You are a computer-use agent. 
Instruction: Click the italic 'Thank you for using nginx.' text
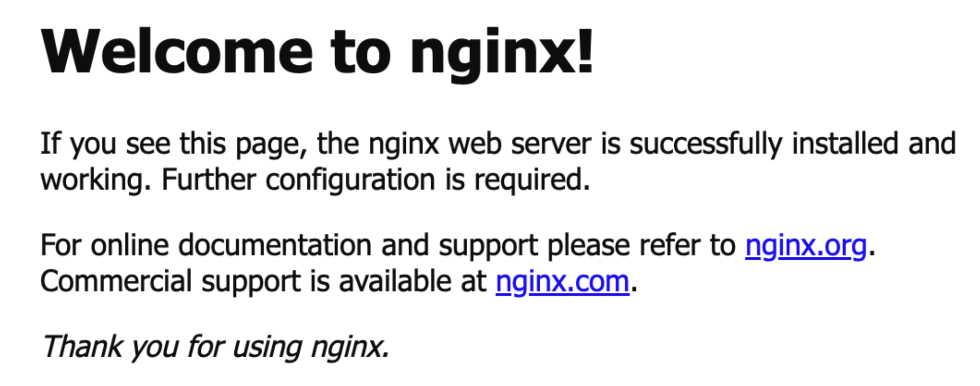[215, 348]
